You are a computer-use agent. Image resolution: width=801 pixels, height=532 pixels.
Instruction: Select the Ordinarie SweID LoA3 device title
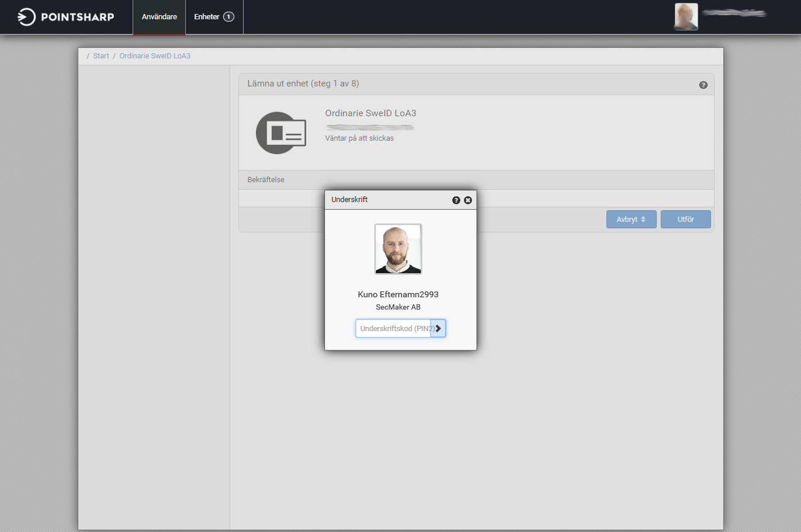(370, 113)
